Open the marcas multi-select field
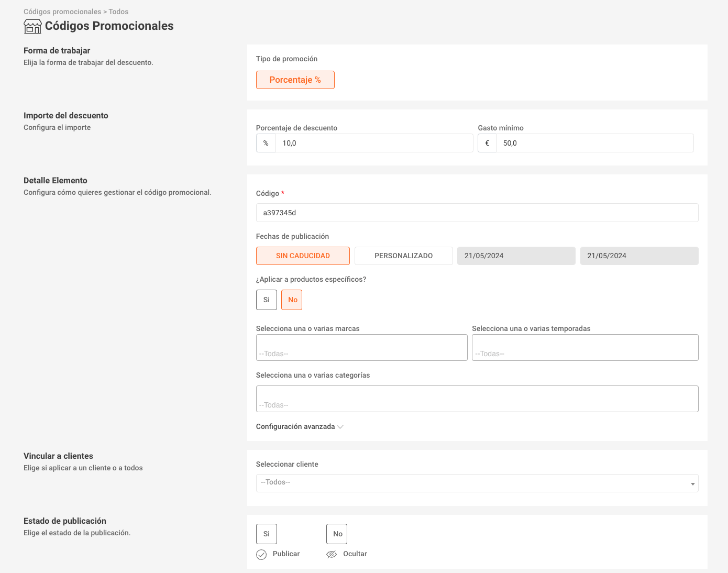The height and width of the screenshot is (573, 728). 362,347
